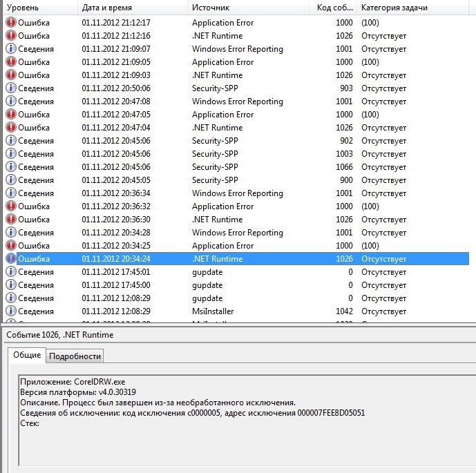Click error icon of 20:34:25 Application Error row
Viewport: 476px width, 473px height.
click(11, 245)
